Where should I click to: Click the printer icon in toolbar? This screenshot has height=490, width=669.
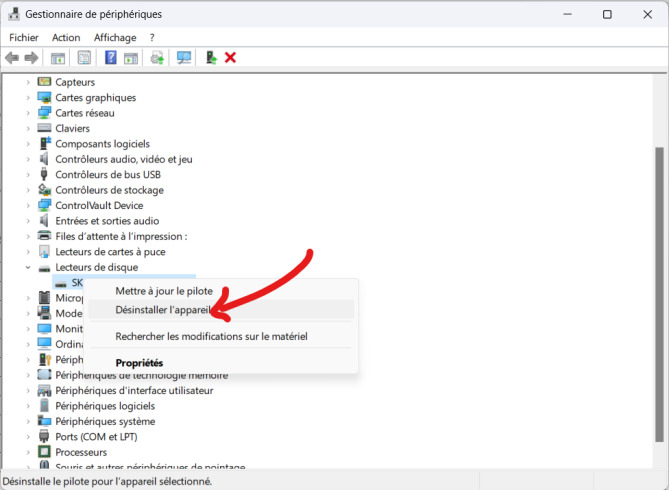(x=157, y=58)
